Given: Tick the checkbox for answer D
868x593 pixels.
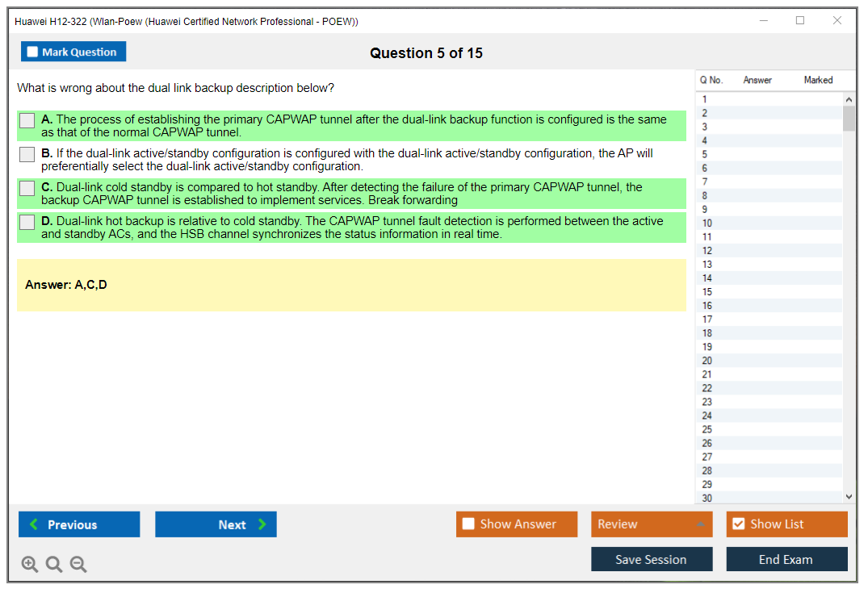Looking at the screenshot, I should [27, 222].
